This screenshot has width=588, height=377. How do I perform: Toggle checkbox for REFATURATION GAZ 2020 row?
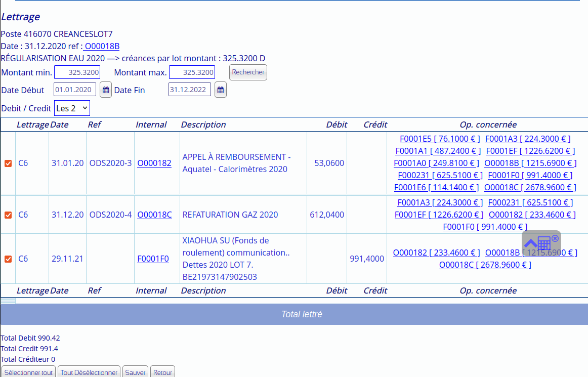point(8,215)
